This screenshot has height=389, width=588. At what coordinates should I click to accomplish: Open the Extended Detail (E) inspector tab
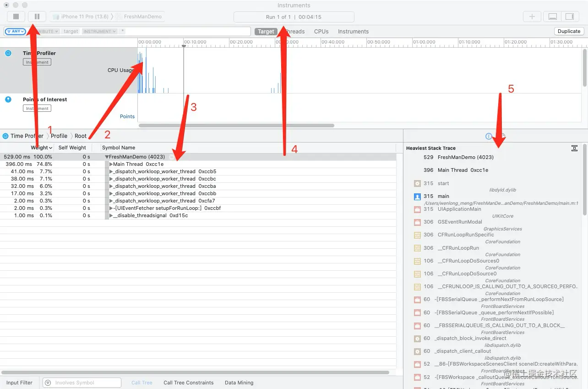pyautogui.click(x=489, y=136)
